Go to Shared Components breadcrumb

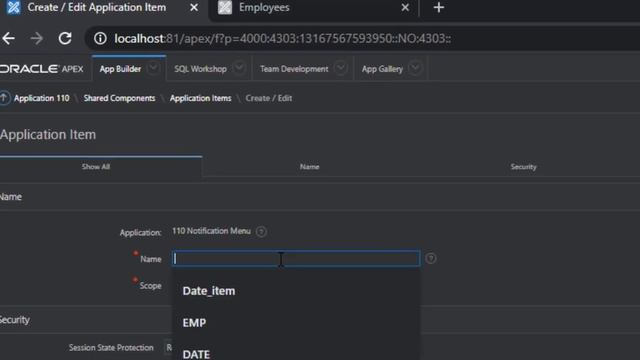(120, 98)
